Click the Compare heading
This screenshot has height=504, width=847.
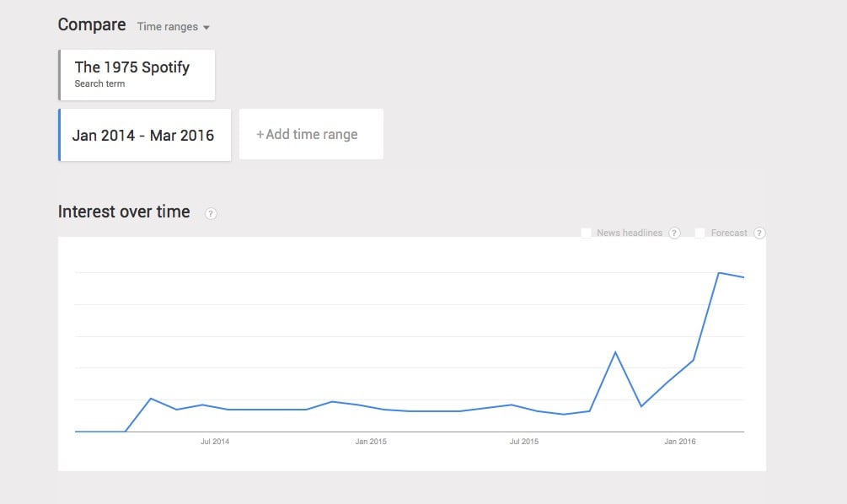coord(92,25)
